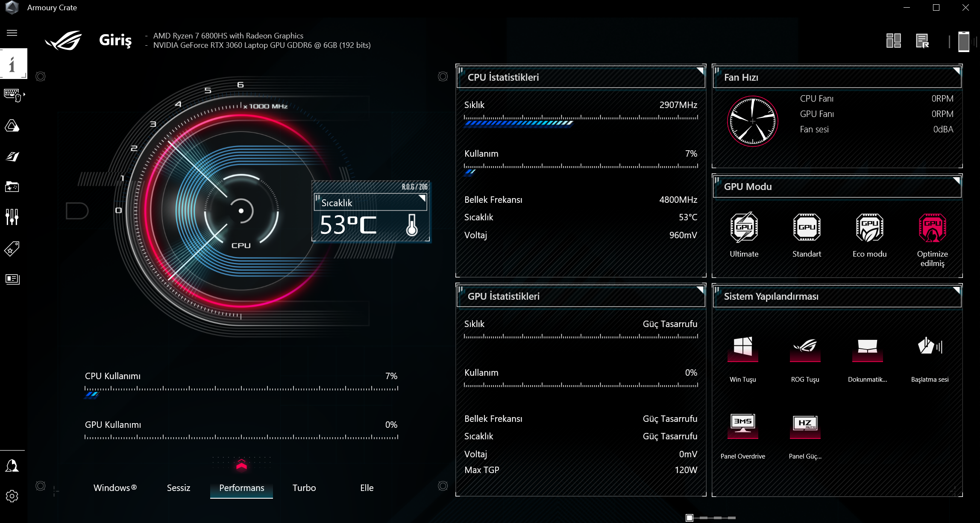Open Scenario Profiles sliders icon

(12, 217)
